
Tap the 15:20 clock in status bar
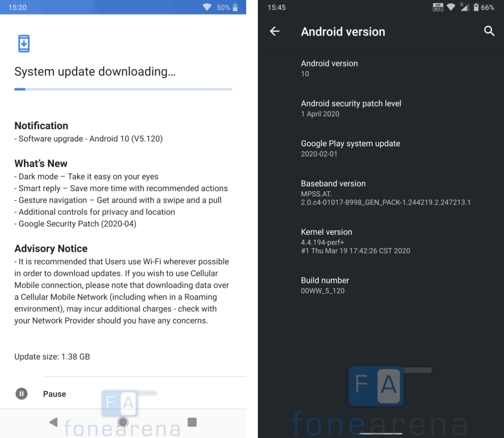click(18, 8)
